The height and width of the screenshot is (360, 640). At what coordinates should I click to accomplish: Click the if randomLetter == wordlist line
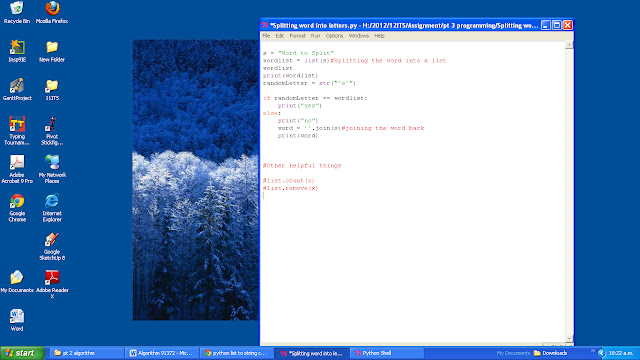click(315, 98)
